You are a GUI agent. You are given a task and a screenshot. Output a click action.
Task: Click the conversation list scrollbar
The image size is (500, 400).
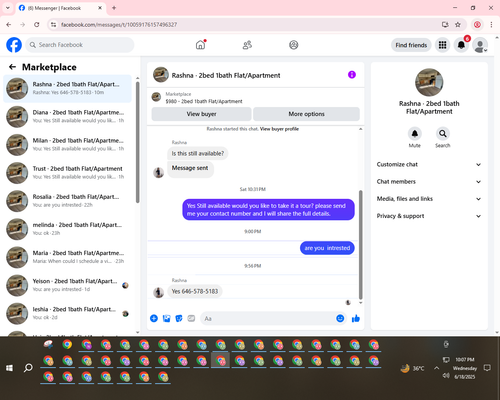[x=137, y=142]
